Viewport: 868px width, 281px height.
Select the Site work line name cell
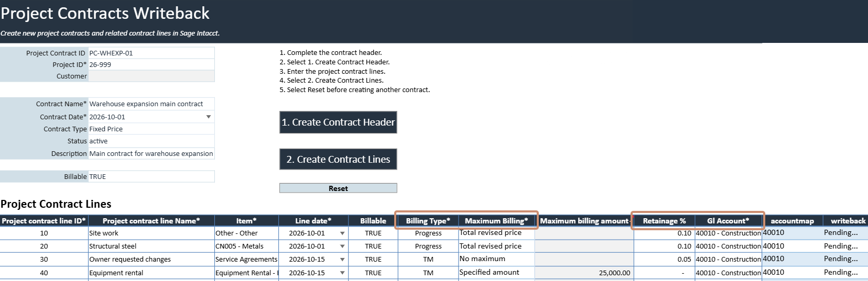coord(151,233)
